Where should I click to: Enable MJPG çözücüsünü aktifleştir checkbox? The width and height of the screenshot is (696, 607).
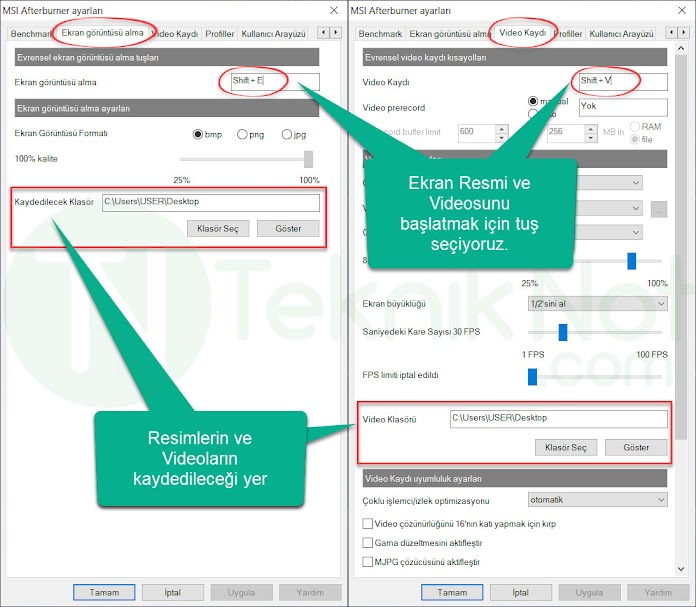pos(368,562)
